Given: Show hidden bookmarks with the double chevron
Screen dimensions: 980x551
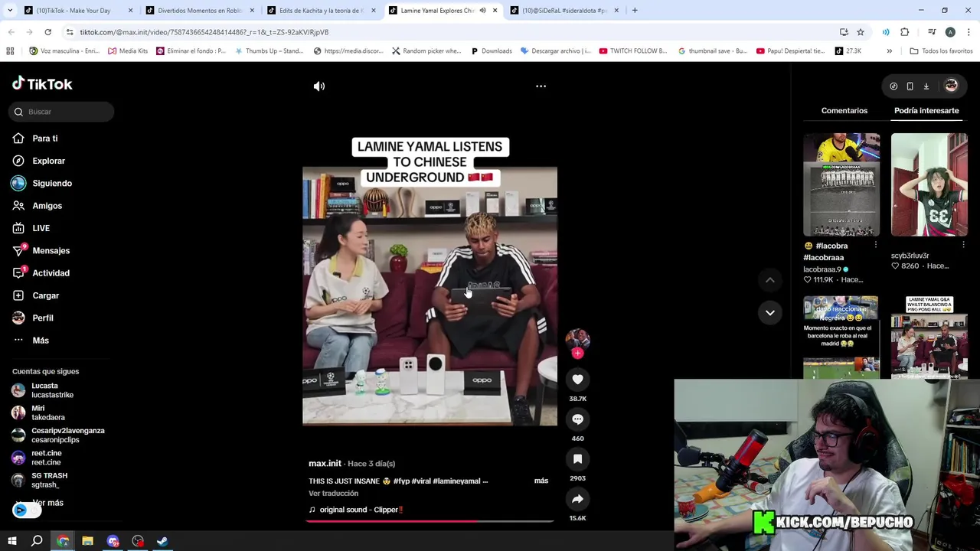Looking at the screenshot, I should (889, 51).
